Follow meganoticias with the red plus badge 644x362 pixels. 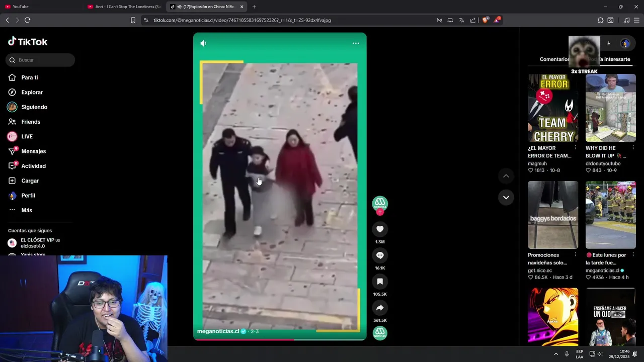pos(380,212)
